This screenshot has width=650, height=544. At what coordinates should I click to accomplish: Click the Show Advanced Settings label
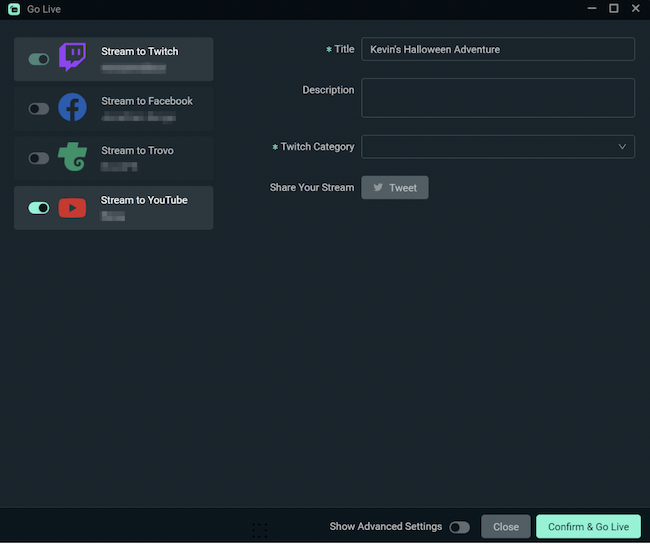coord(386,527)
